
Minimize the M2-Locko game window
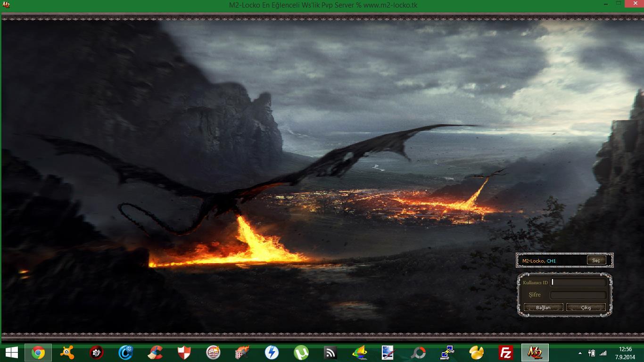click(607, 4)
